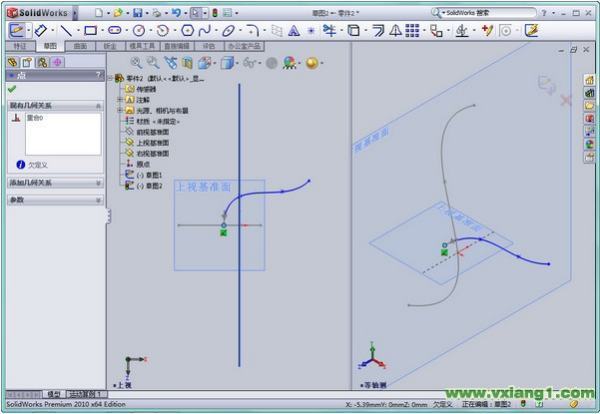This screenshot has height=414, width=600.
Task: Click the Undo icon
Action: (x=176, y=13)
